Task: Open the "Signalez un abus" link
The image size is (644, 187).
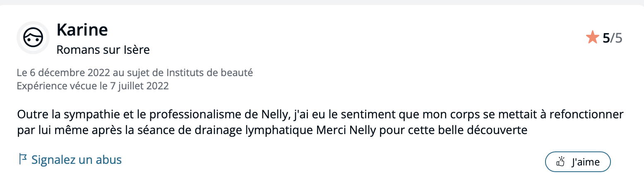Action: pos(77,160)
